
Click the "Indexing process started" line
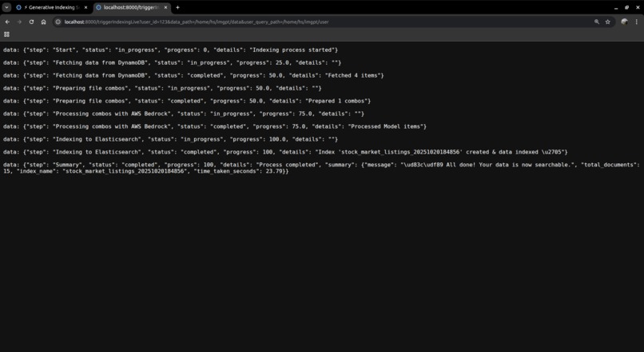pyautogui.click(x=170, y=50)
